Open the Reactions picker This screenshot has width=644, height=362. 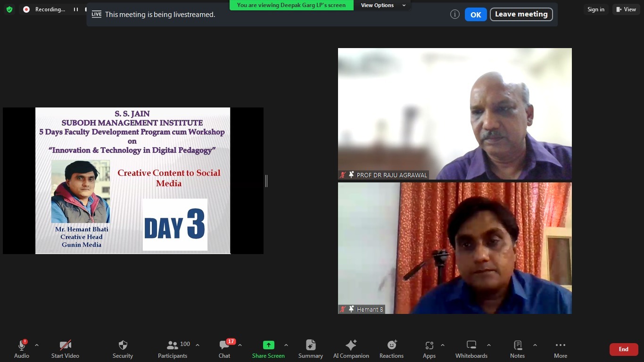tap(391, 349)
